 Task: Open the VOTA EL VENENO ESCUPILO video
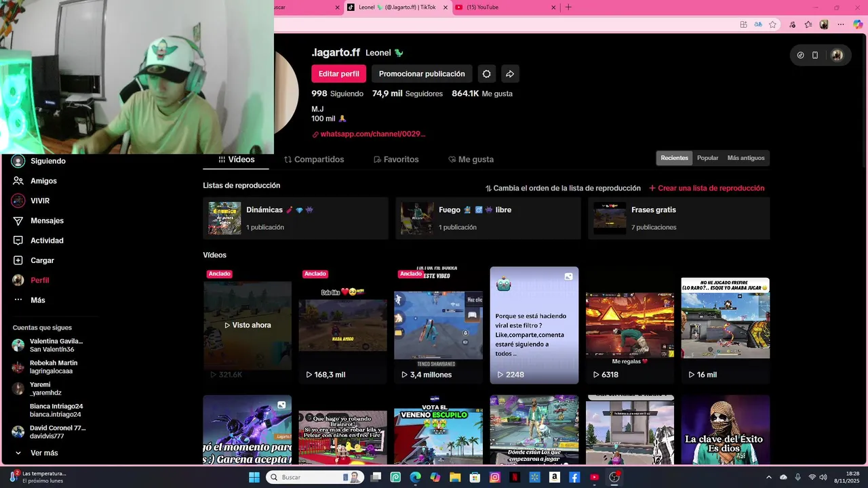click(439, 430)
